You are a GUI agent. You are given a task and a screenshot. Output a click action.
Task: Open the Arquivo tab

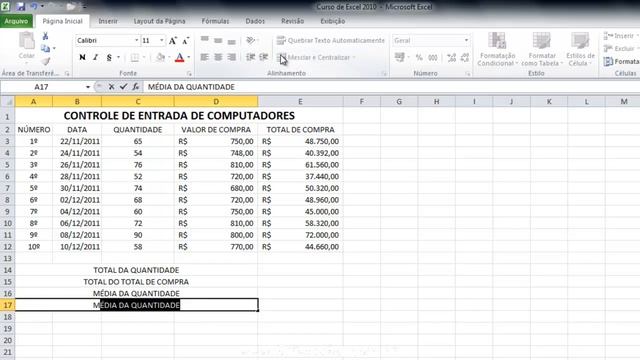coord(16,21)
